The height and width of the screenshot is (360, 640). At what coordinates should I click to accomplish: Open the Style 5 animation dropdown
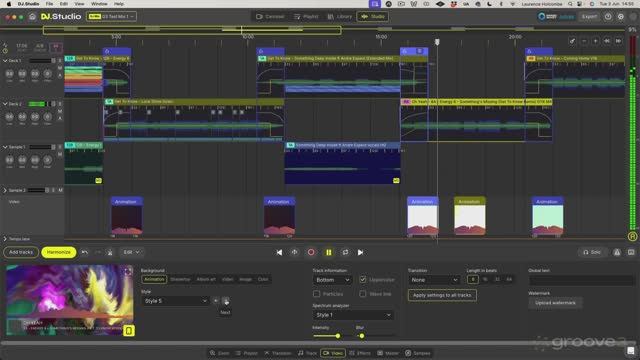[x=175, y=301]
